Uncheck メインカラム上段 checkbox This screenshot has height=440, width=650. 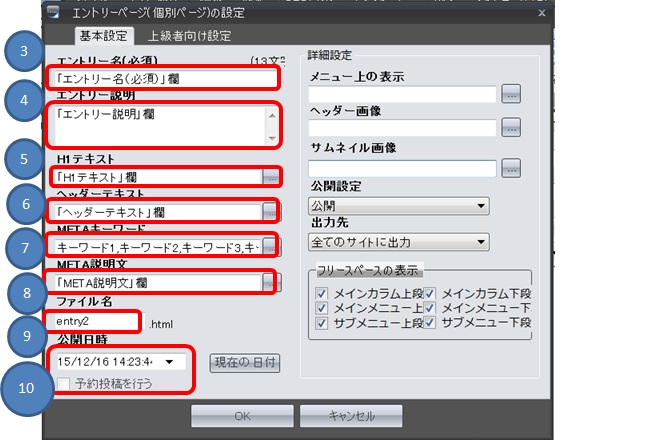point(321,294)
